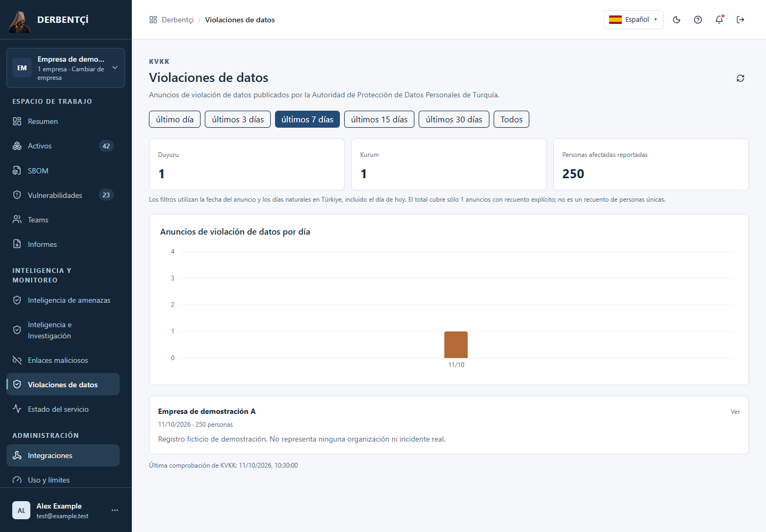Click the Integraciones puzzle icon

point(17,455)
